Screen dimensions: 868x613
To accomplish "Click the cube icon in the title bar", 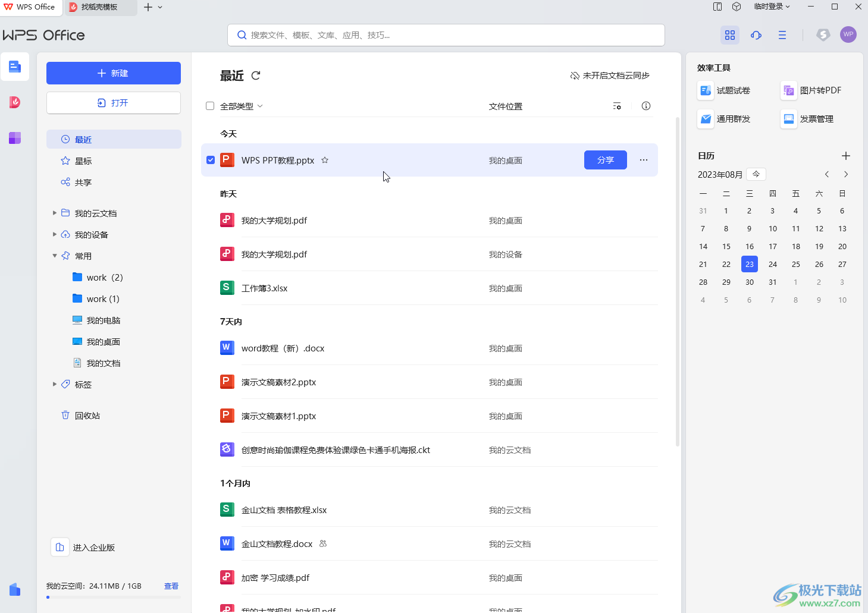I will (737, 7).
